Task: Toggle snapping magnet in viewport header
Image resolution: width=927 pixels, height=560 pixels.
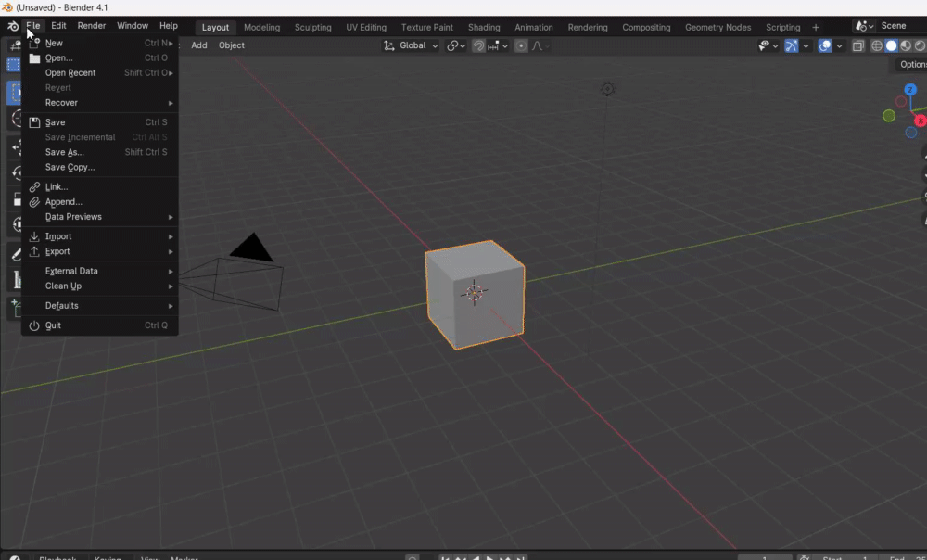Action: click(x=478, y=45)
